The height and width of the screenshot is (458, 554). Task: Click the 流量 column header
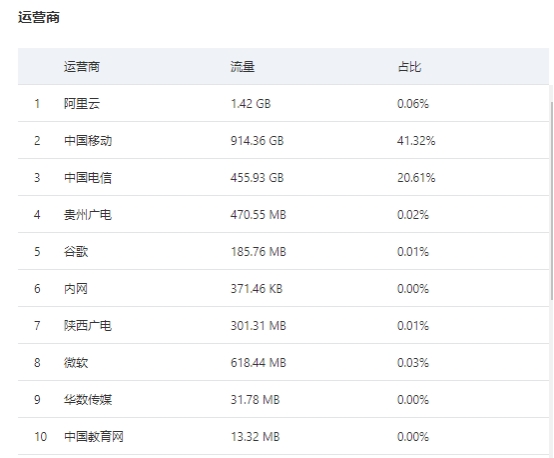point(242,67)
